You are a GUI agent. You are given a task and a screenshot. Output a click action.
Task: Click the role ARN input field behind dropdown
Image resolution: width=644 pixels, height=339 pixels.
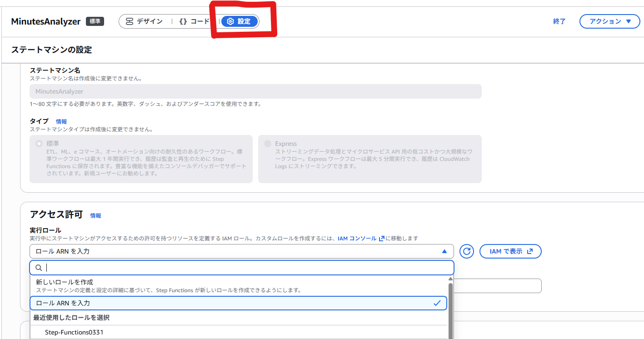pos(498,286)
